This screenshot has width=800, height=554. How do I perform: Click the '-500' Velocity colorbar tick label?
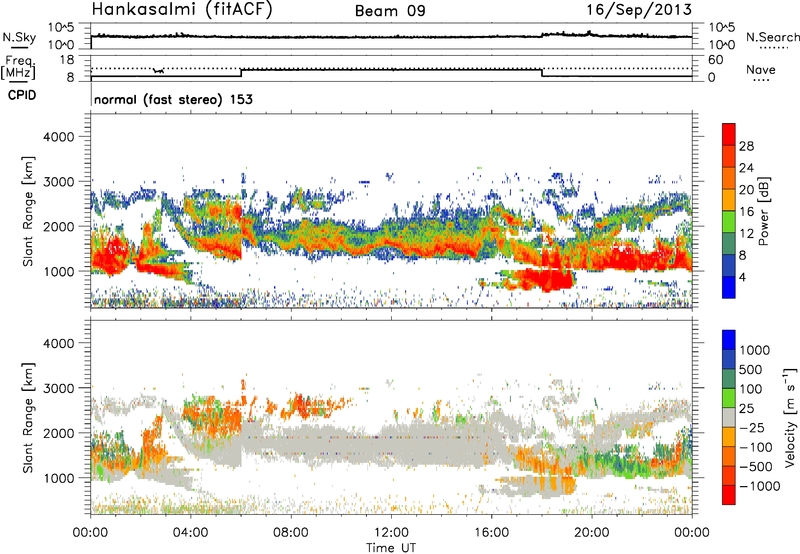(x=755, y=466)
